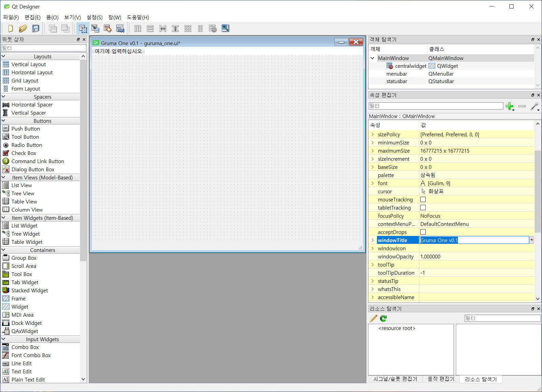Open the 파일(F) menu
Viewport: 542px width, 392px height.
pyautogui.click(x=11, y=17)
